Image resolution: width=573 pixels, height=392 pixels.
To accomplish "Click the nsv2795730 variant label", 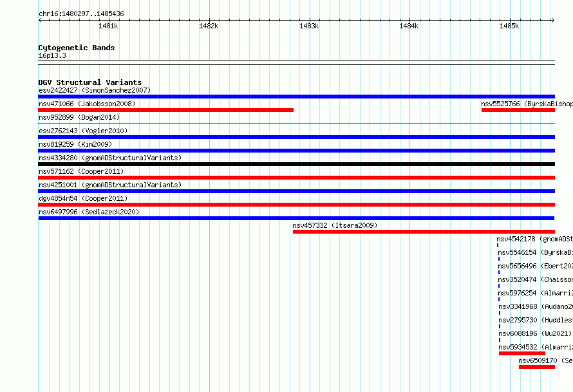I will (536, 320).
